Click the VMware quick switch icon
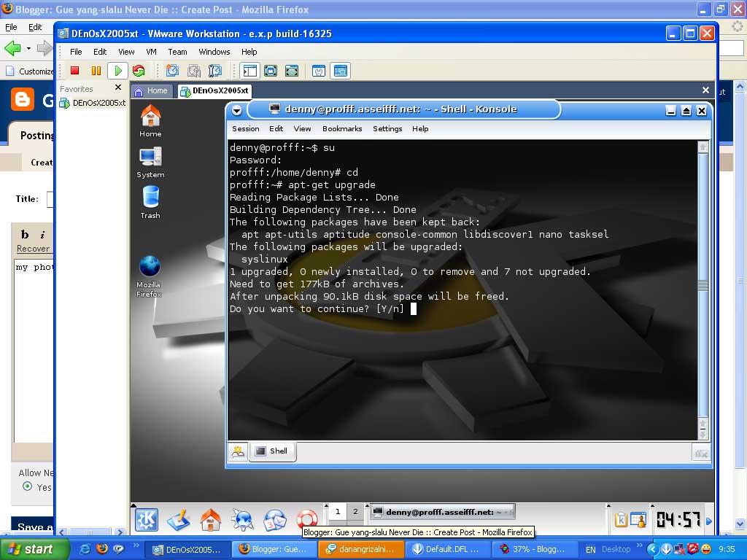Image resolution: width=747 pixels, height=560 pixels. click(292, 71)
